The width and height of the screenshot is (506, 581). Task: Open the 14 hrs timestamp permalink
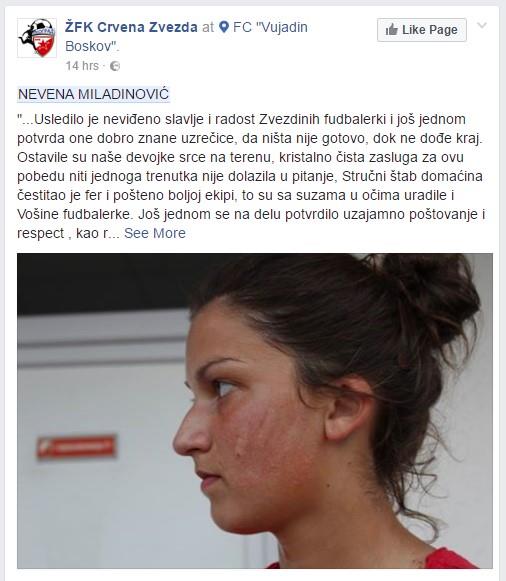[x=82, y=66]
